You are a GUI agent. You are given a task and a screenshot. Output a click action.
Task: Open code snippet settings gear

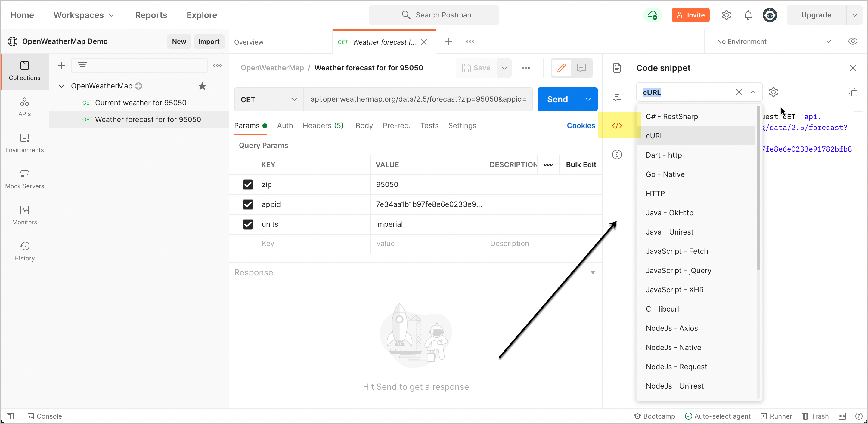click(x=773, y=92)
